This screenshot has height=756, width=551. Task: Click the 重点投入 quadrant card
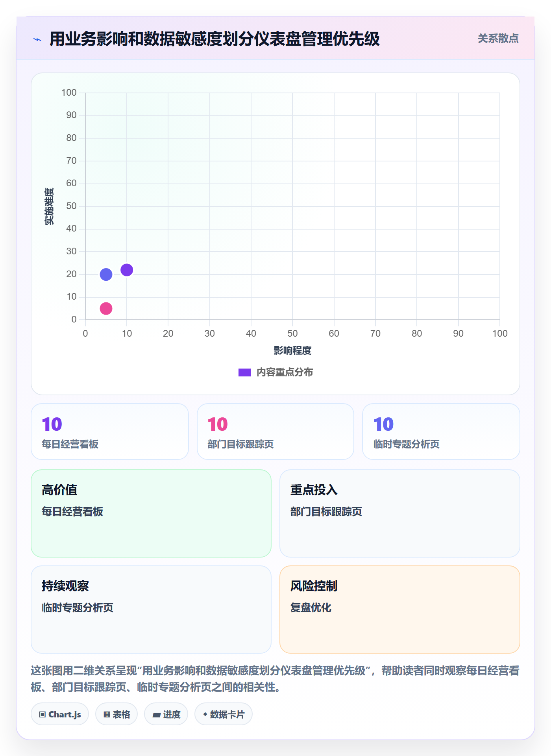[x=400, y=513]
